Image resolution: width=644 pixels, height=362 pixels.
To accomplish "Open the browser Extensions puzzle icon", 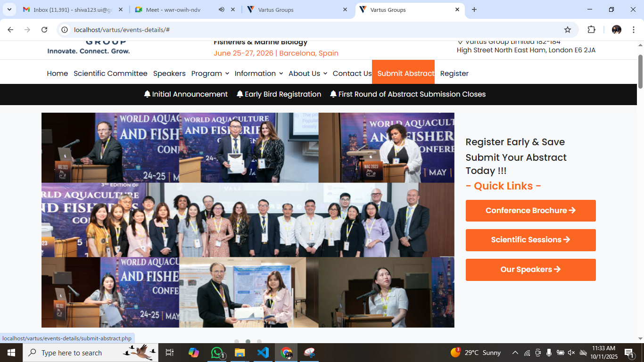I will click(x=591, y=30).
